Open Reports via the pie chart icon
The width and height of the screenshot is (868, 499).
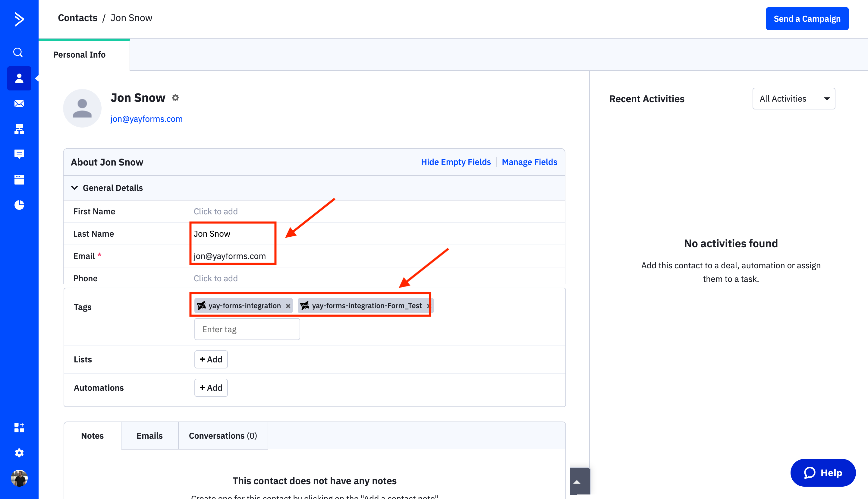(x=19, y=205)
